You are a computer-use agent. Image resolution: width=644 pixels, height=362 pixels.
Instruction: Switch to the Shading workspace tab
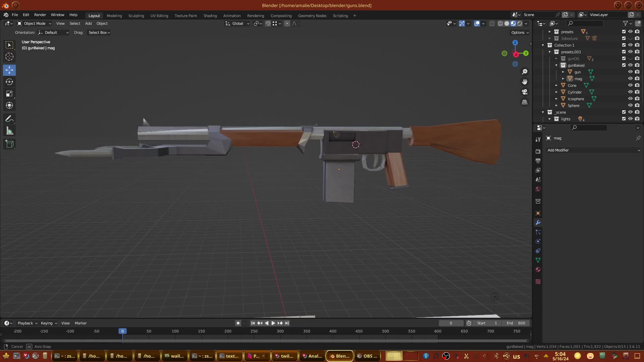pos(210,16)
